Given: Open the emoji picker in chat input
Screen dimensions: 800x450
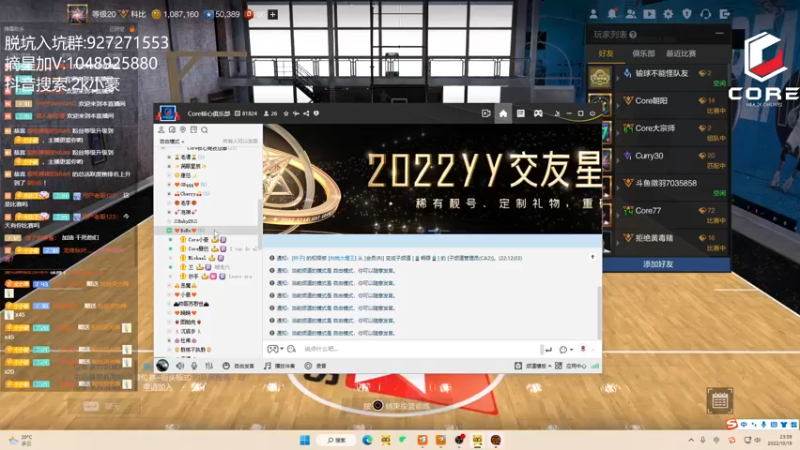Looking at the screenshot, I should tap(291, 349).
